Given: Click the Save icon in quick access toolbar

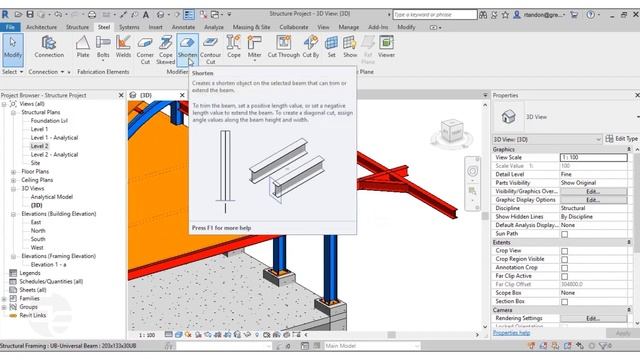Looking at the screenshot, I should (30, 14).
